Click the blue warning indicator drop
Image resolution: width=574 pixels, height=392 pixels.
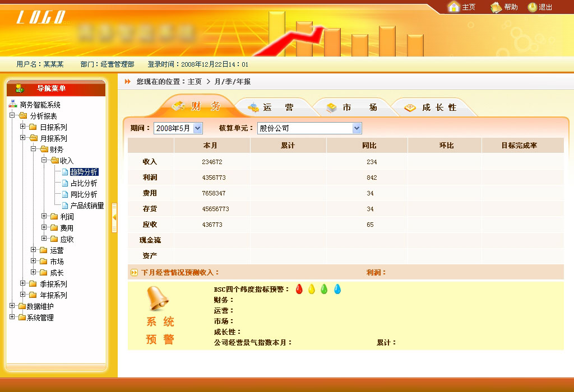[x=337, y=290]
